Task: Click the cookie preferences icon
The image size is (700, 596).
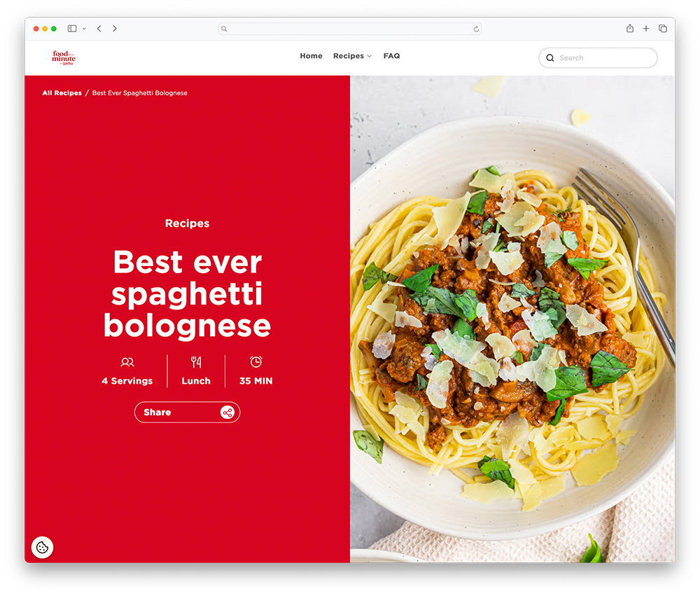Action: [43, 547]
